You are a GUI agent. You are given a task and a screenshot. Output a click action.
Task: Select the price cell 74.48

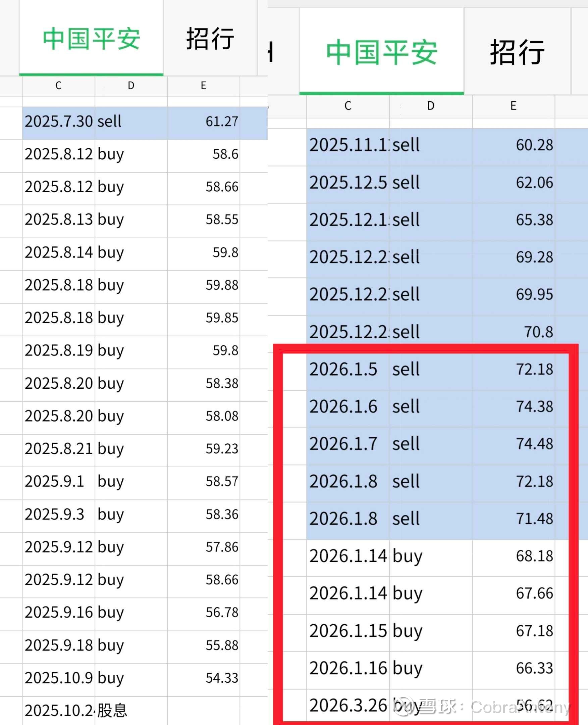(514, 446)
